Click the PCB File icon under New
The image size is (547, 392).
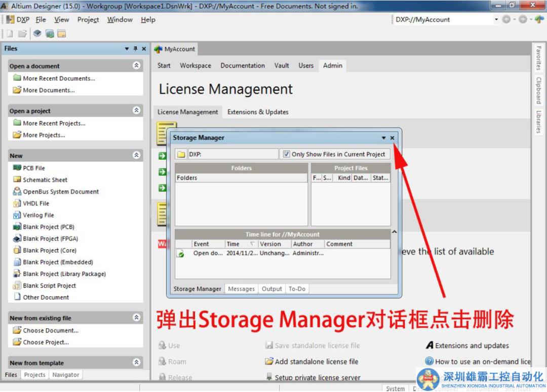(x=17, y=168)
